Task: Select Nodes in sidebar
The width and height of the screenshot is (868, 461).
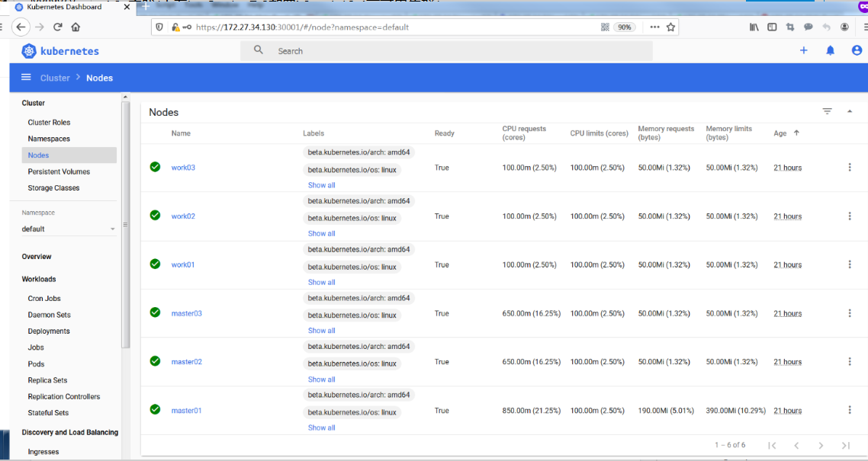Action: [69, 155]
